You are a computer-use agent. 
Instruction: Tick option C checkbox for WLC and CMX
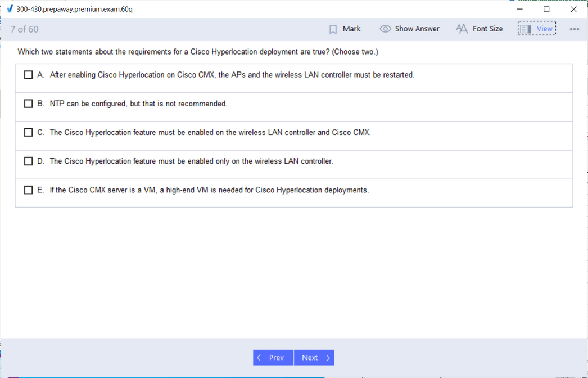pos(28,133)
